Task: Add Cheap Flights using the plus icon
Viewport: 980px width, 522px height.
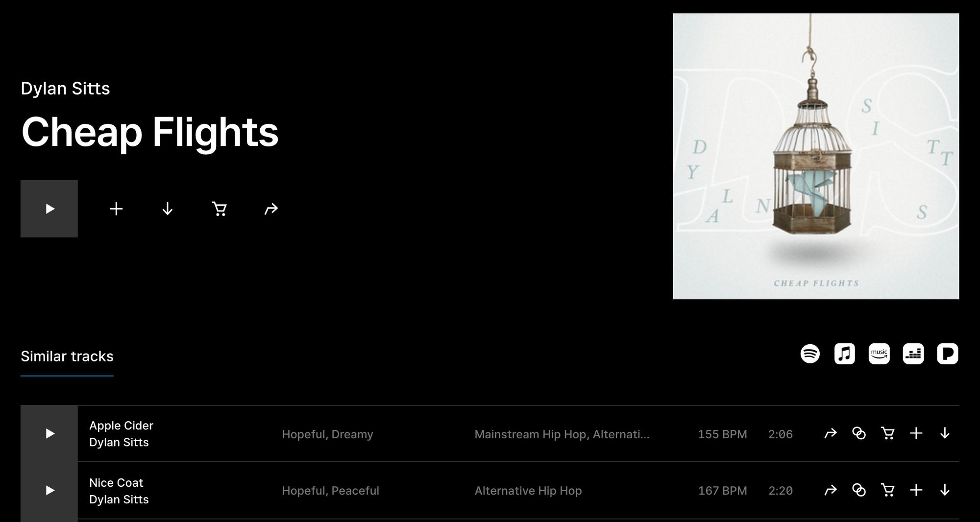Action: click(x=116, y=209)
